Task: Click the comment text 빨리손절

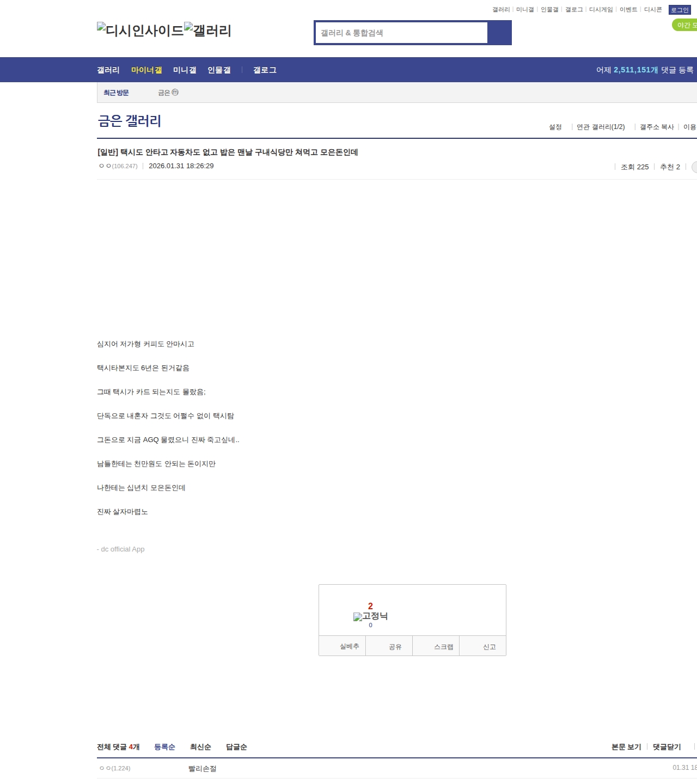Action: pos(203,769)
